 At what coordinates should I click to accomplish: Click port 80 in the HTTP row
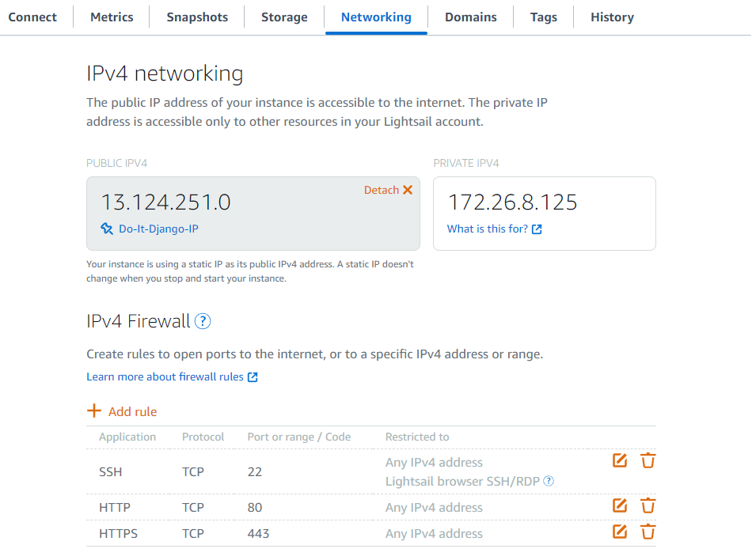(255, 507)
